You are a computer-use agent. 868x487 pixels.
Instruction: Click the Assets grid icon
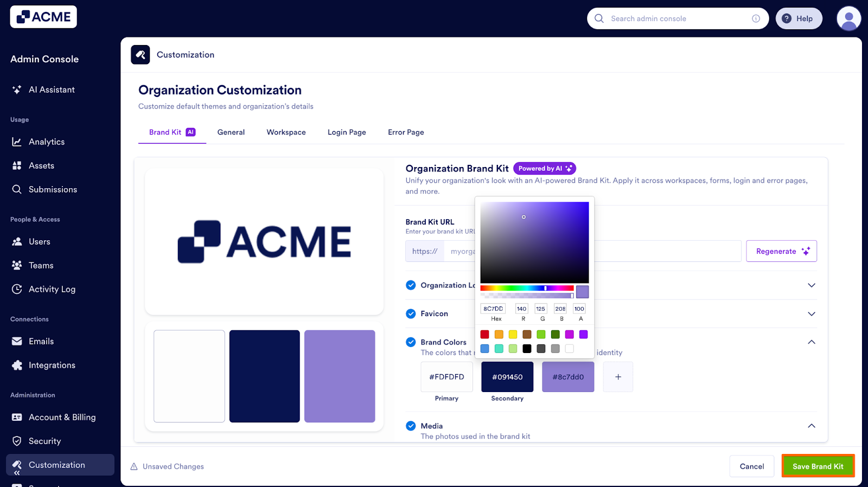click(x=17, y=165)
